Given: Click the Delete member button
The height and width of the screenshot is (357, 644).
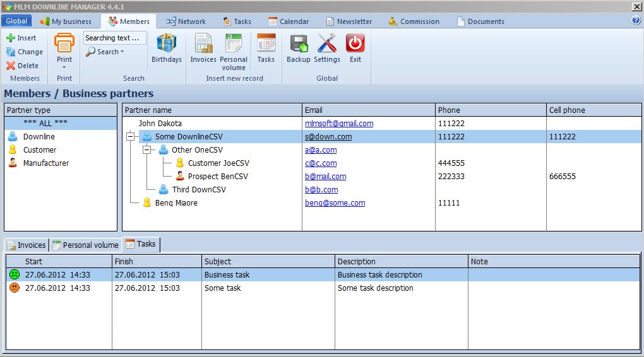Looking at the screenshot, I should [23, 66].
